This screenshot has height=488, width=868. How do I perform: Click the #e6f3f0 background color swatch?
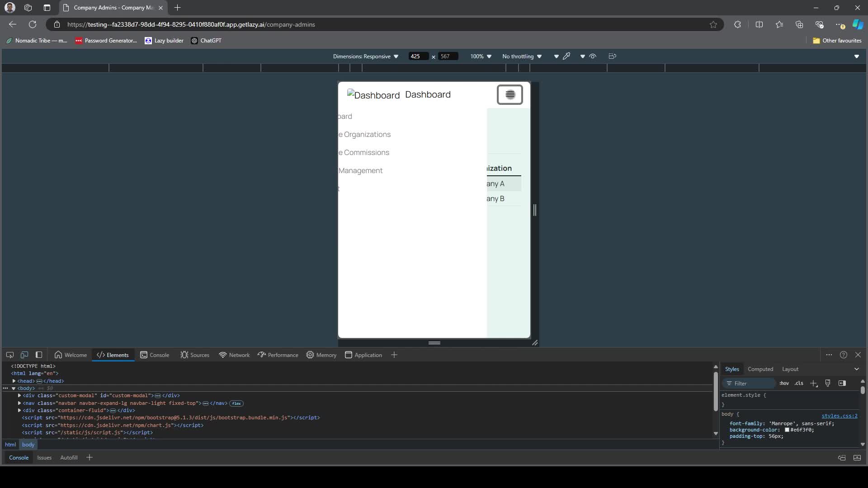click(787, 430)
